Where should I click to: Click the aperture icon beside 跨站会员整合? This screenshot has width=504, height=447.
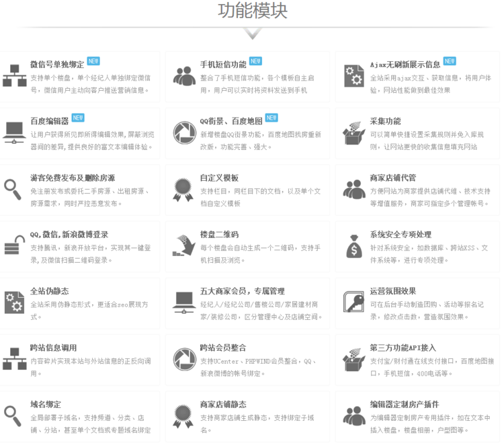pos(185,359)
